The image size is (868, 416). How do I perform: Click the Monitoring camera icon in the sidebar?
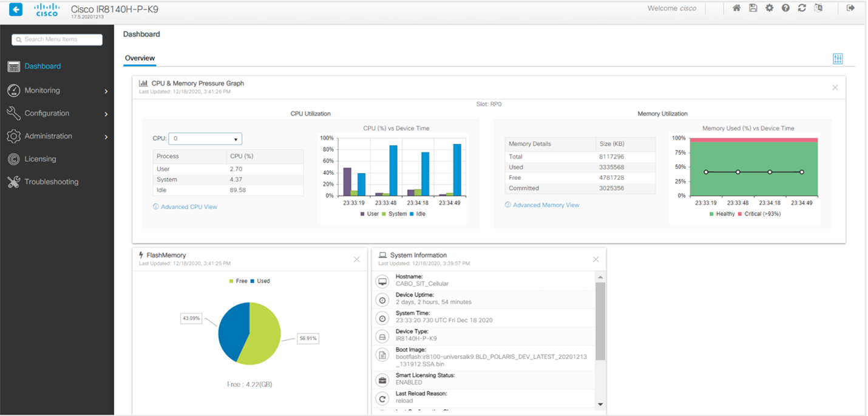tap(13, 90)
